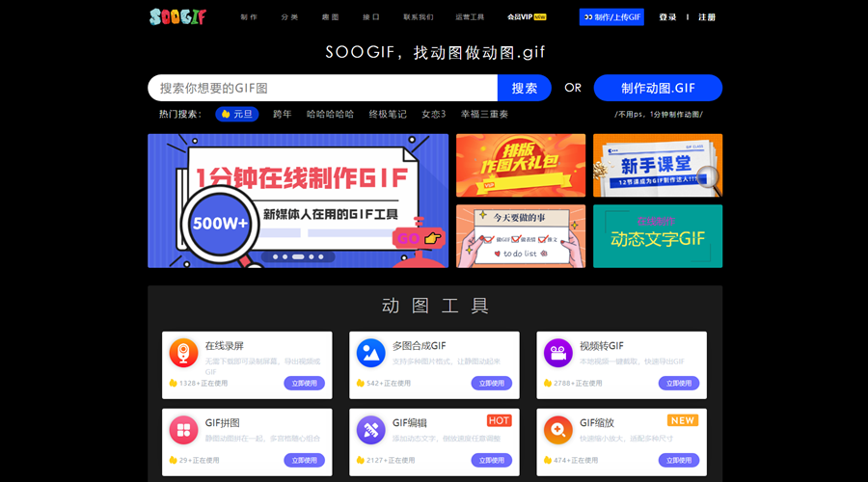Image resolution: width=868 pixels, height=482 pixels.
Task: Click the 2127+正在使用 usage count
Action: click(x=391, y=460)
